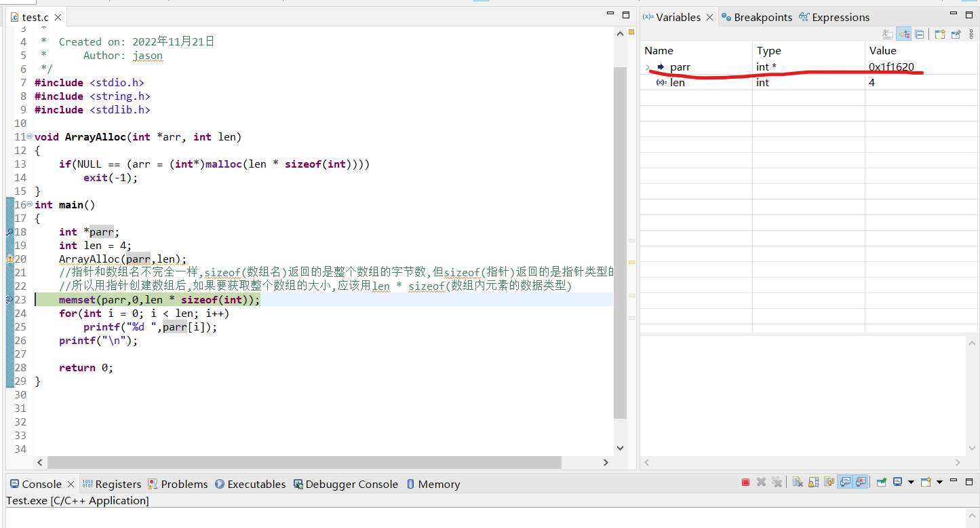
Task: Switch to the Expressions tab
Action: pos(834,18)
